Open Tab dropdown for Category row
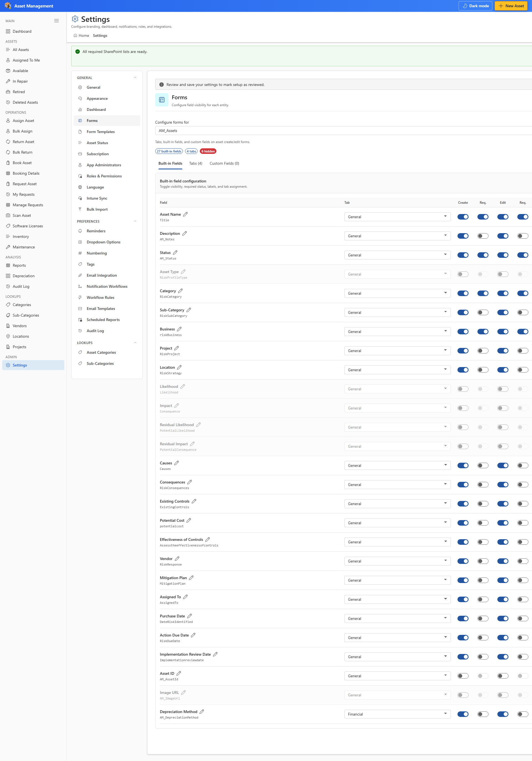The image size is (532, 761). click(x=397, y=293)
